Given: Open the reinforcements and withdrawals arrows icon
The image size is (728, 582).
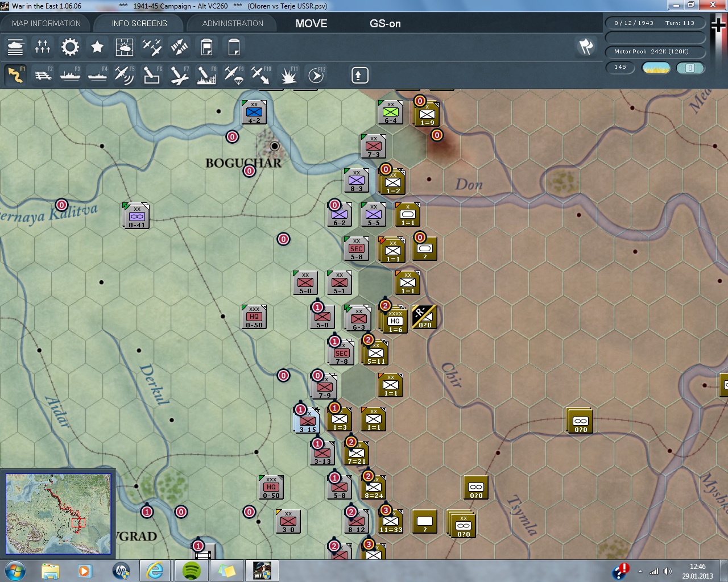Looking at the screenshot, I should (x=179, y=47).
